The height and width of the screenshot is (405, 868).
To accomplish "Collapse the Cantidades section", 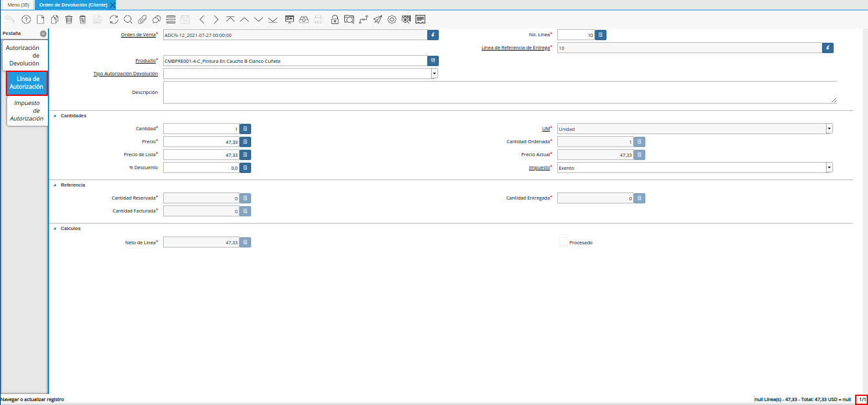I will click(x=54, y=116).
